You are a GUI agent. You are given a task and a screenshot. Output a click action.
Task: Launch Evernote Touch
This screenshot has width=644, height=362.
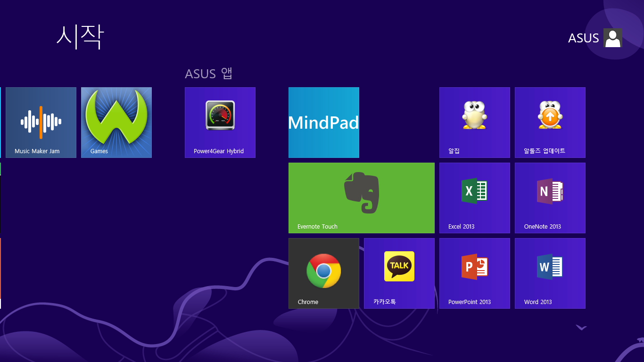pyautogui.click(x=362, y=198)
